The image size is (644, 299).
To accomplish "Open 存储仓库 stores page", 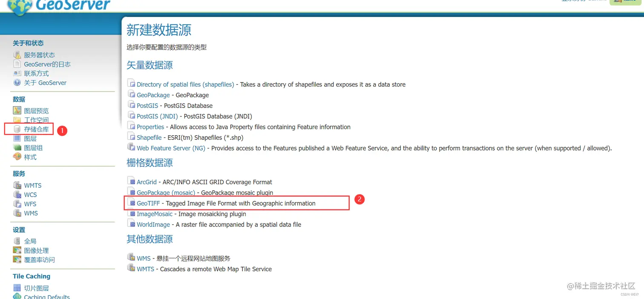I will [x=36, y=129].
